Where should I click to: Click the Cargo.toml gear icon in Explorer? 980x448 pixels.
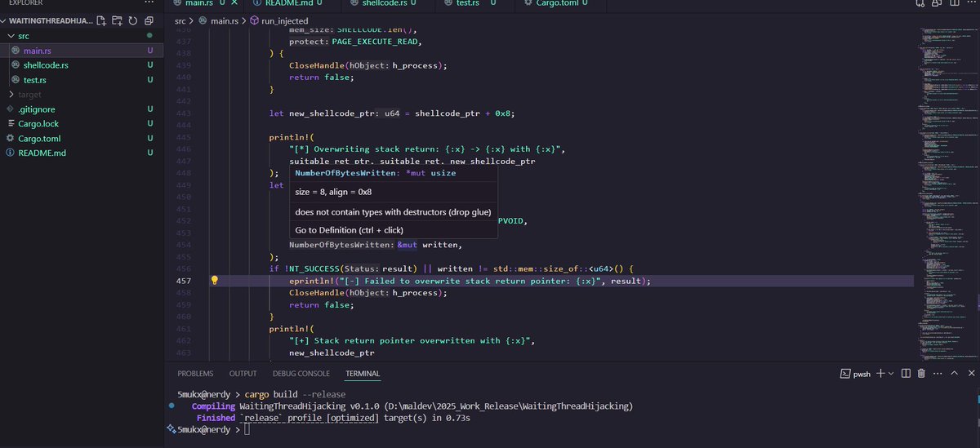[11, 138]
